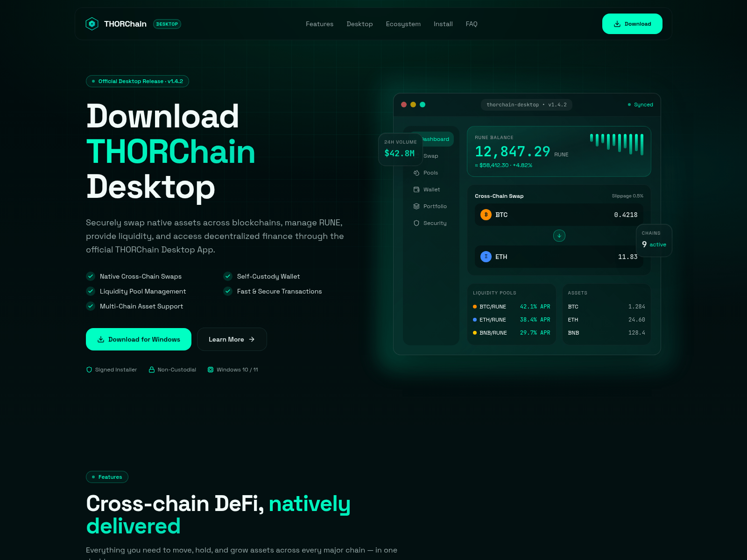Click the Pools droplet icon in sidebar
Image resolution: width=747 pixels, height=560 pixels.
click(x=416, y=173)
